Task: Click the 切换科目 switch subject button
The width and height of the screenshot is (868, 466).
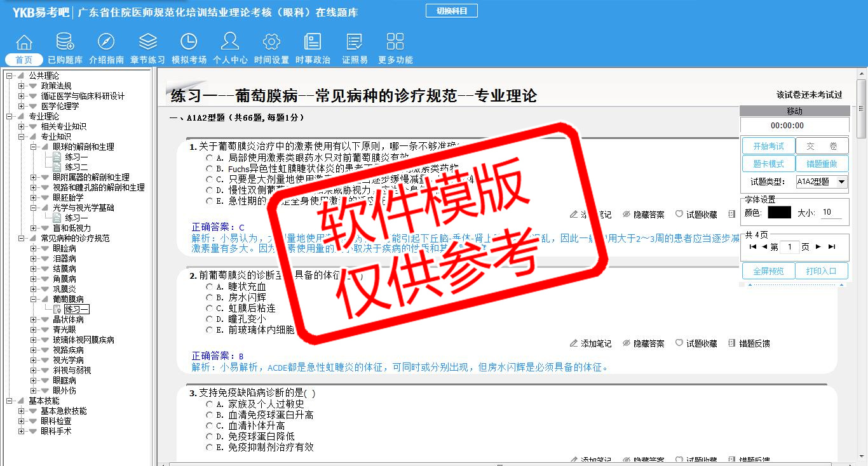Action: (452, 11)
